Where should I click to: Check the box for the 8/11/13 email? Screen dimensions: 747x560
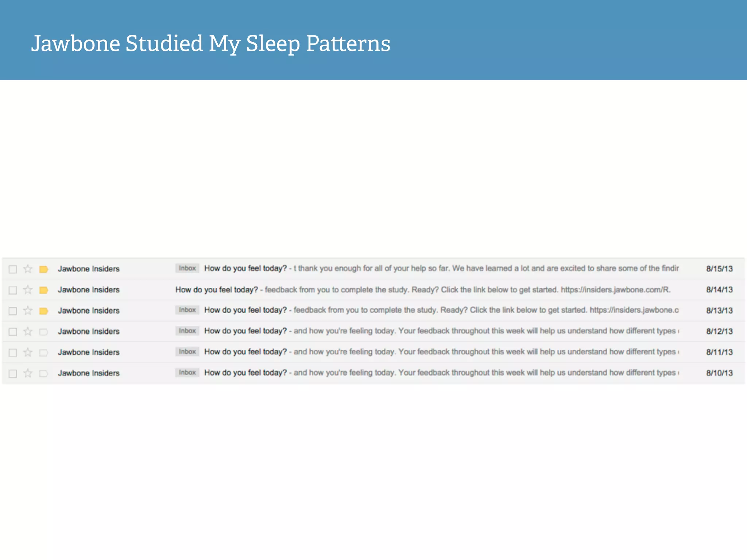coord(13,353)
